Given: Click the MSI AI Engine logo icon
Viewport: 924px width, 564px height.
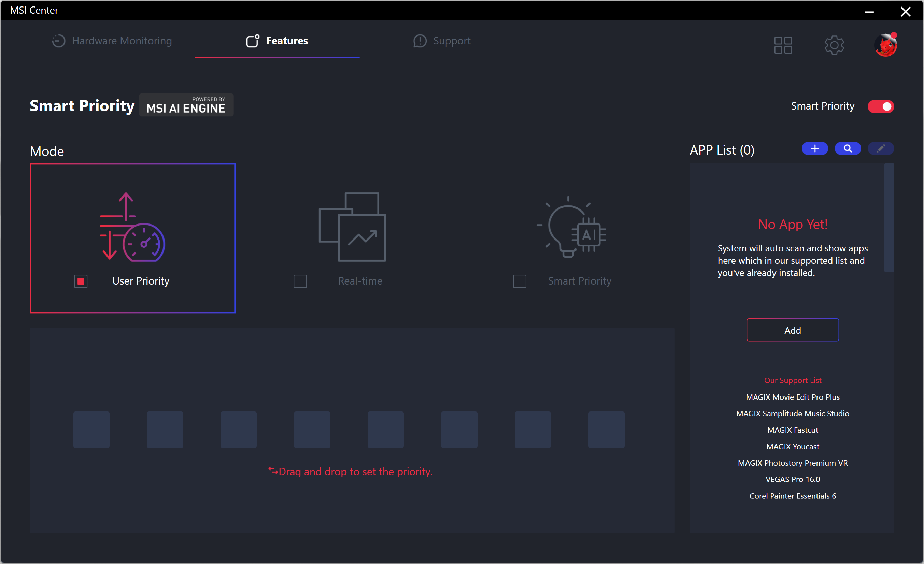Looking at the screenshot, I should pyautogui.click(x=187, y=105).
